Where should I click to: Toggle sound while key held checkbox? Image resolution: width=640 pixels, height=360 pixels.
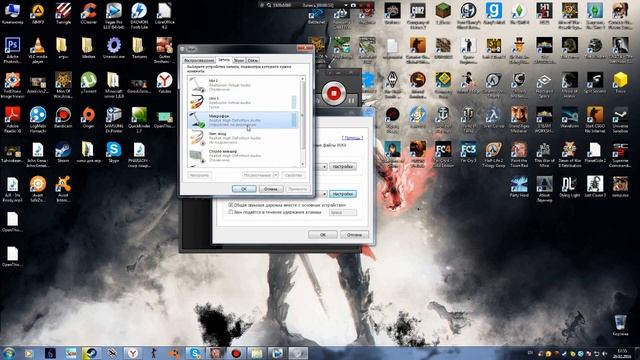(230, 212)
